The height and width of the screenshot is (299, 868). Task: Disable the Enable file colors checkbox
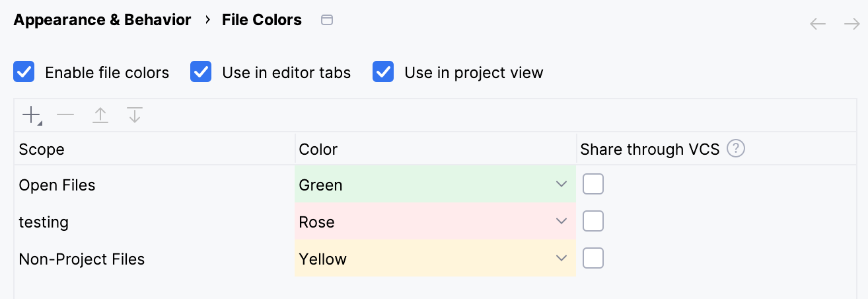click(24, 71)
